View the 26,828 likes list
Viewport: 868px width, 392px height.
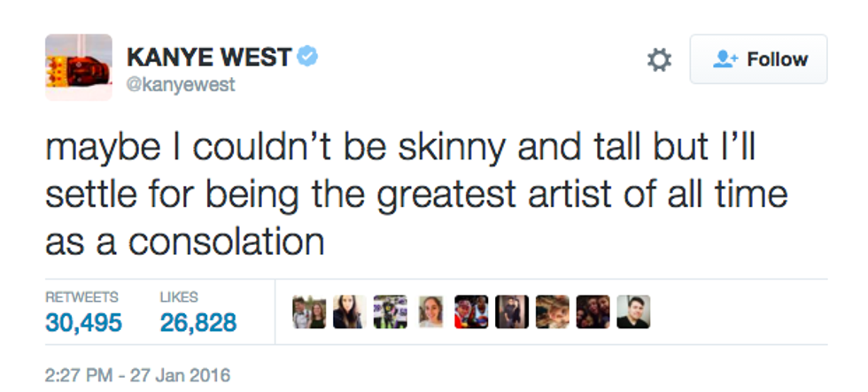click(198, 323)
